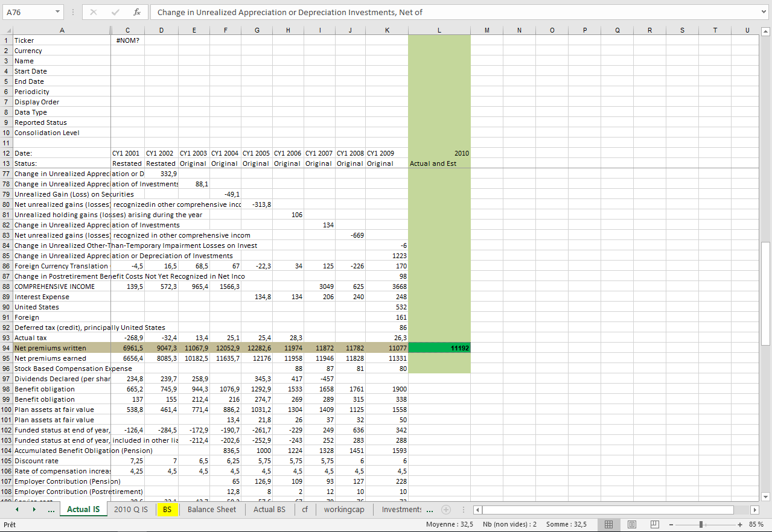The height and width of the screenshot is (532, 772).
Task: Click the zoom slider handle
Action: (x=701, y=524)
